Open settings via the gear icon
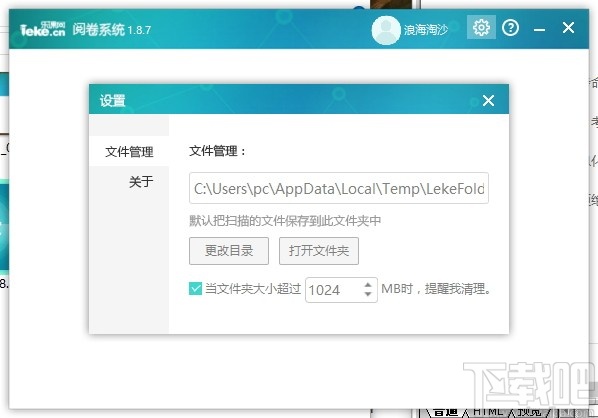The height and width of the screenshot is (418, 598). 481,27
